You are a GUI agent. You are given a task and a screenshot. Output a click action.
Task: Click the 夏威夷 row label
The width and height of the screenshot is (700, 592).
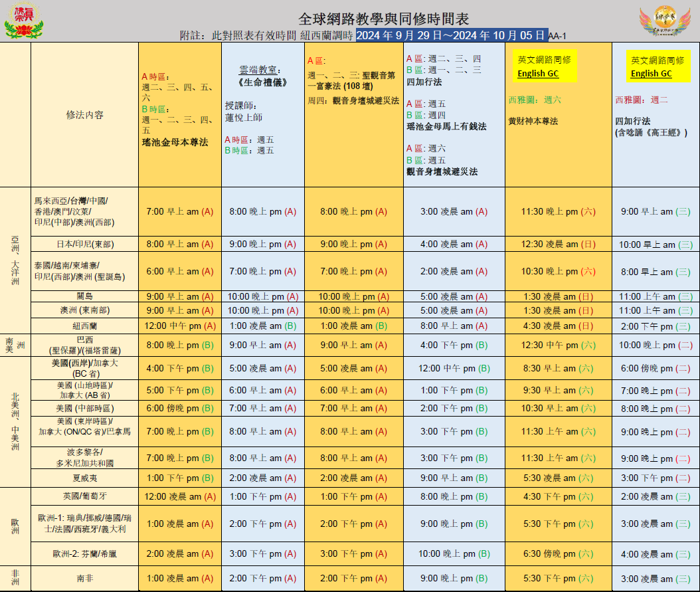pyautogui.click(x=84, y=478)
